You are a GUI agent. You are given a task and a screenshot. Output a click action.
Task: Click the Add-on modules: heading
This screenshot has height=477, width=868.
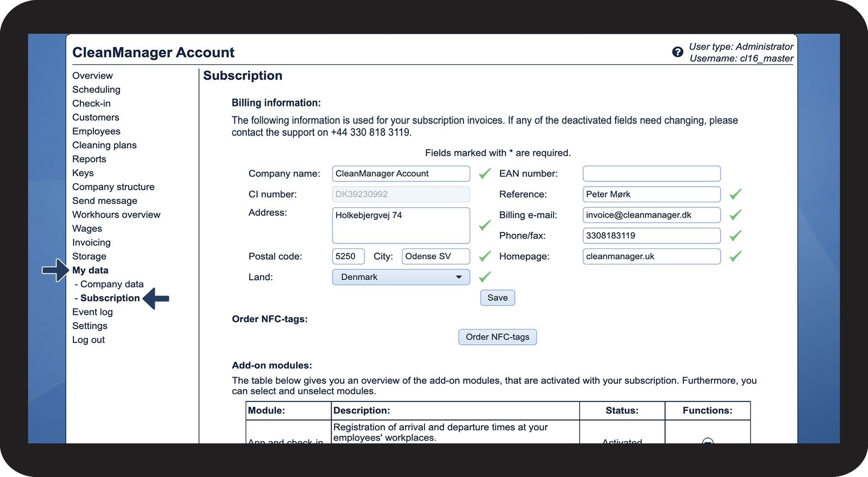pos(272,365)
